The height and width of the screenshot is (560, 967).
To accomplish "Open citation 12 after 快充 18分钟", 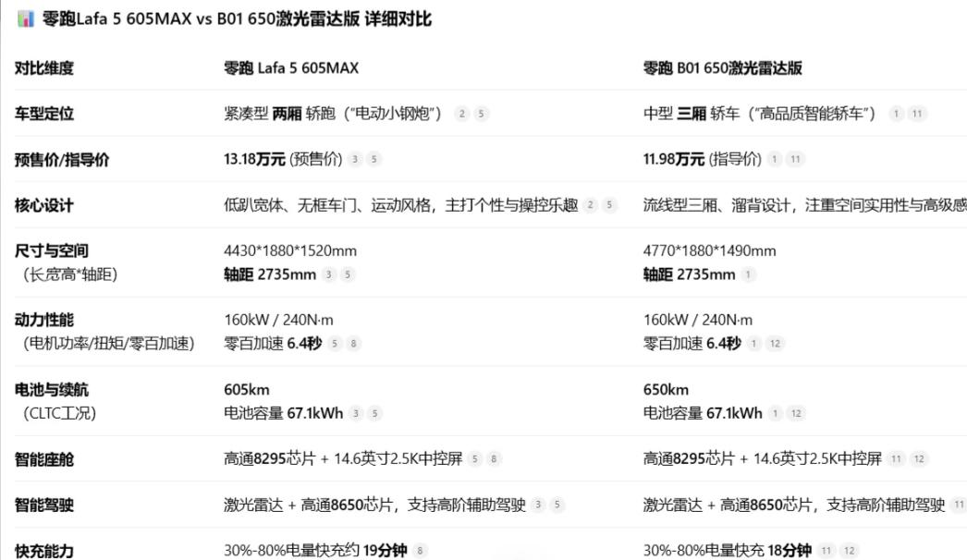I will [850, 550].
